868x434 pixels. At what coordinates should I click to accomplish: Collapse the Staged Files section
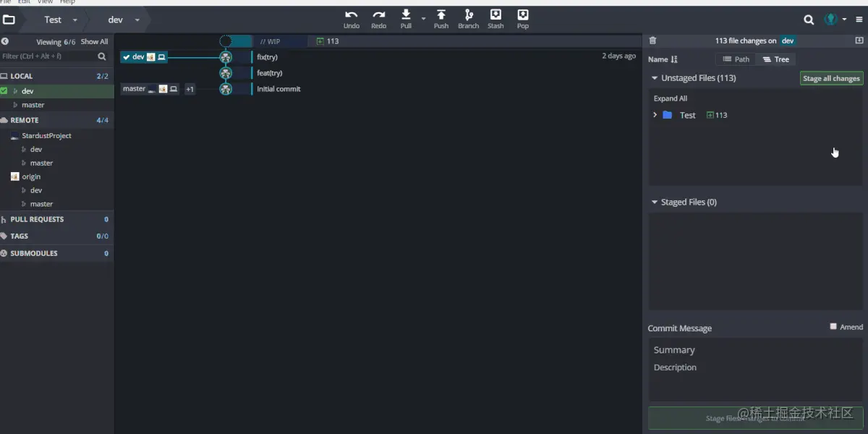[x=655, y=203]
